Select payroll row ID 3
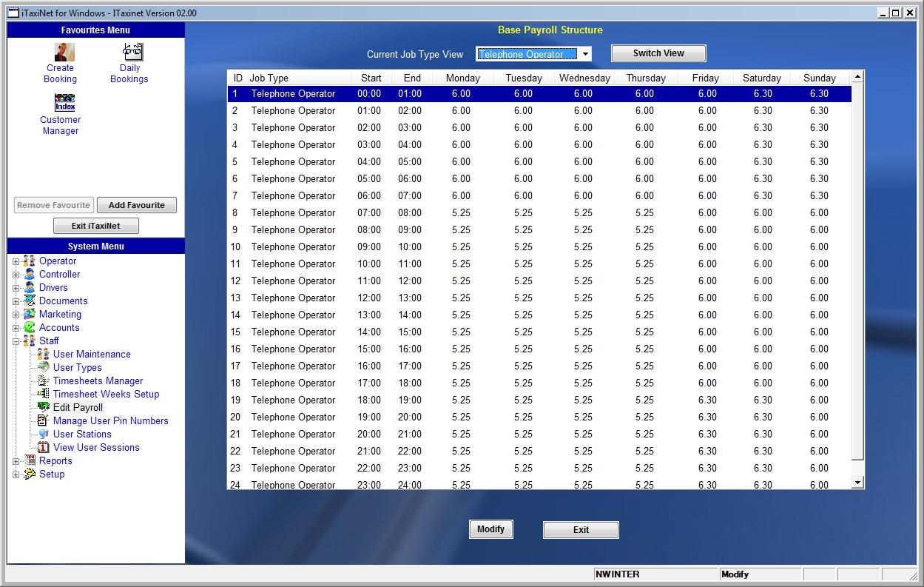 539,128
